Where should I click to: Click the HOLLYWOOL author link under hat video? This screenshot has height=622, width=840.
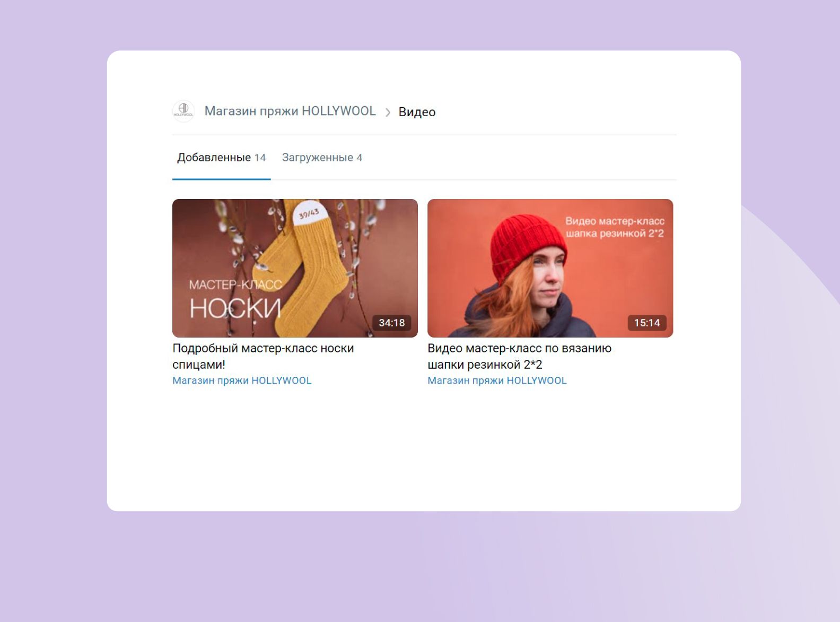coord(497,381)
